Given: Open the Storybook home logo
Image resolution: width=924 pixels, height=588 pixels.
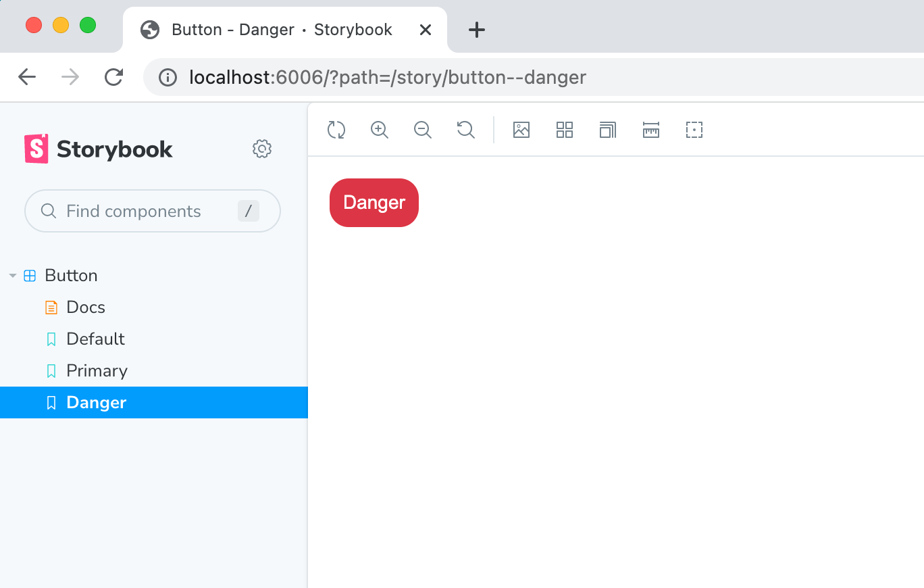Looking at the screenshot, I should click(x=97, y=149).
